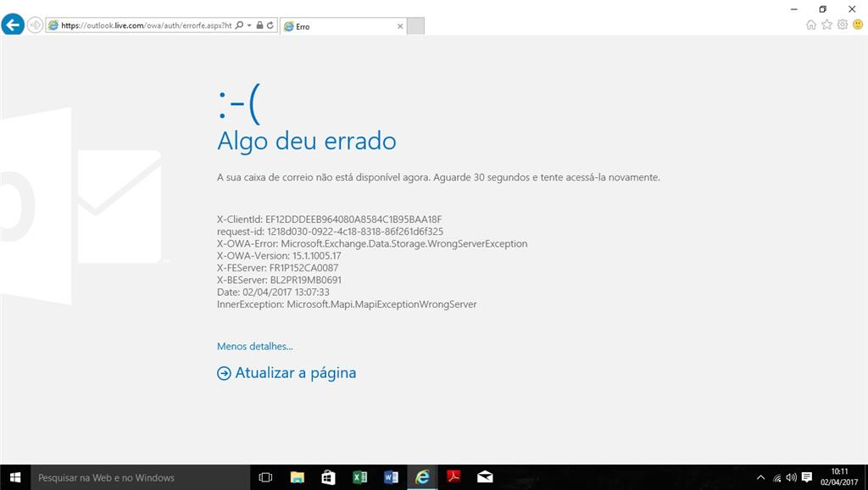
Task: Click the arrow circle beside Atualizar
Action: pyautogui.click(x=224, y=374)
